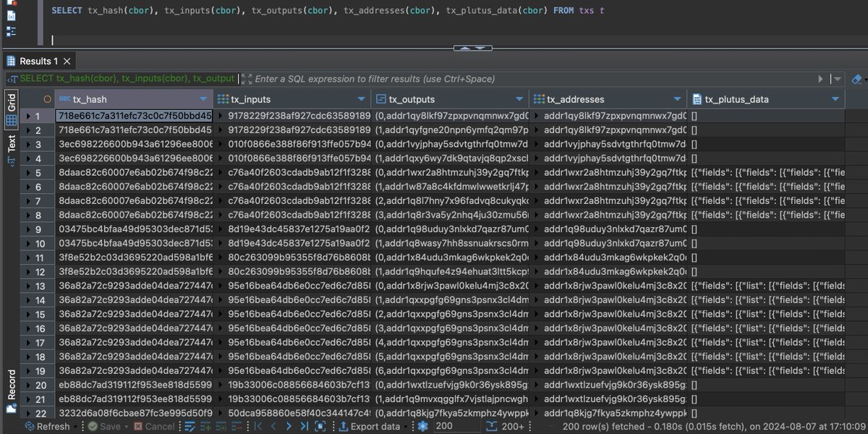The height and width of the screenshot is (434, 868).
Task: Expand row 13 tx_inputs collection arrow
Action: 220,286
